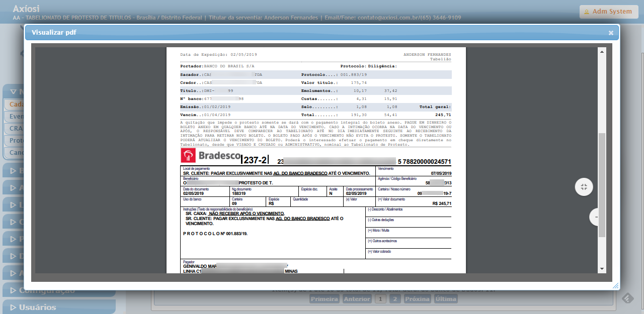Image resolution: width=644 pixels, height=314 pixels.
Task: Go to the Primeira page
Action: (x=325, y=299)
